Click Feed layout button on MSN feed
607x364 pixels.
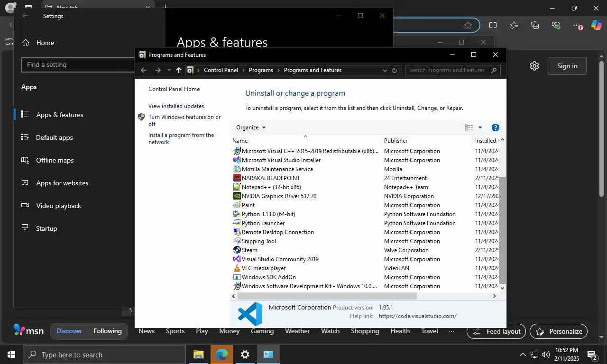point(496,331)
